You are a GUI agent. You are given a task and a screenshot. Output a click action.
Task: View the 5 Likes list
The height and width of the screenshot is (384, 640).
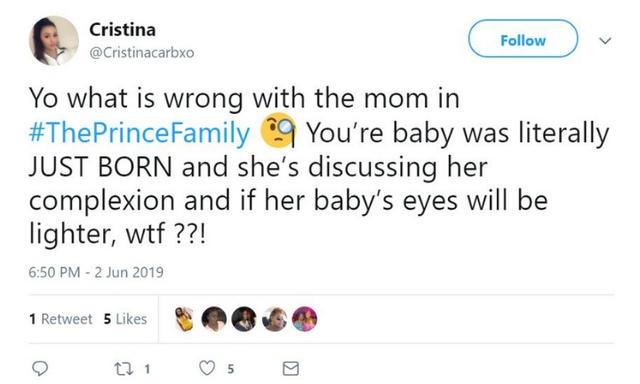pos(125,319)
